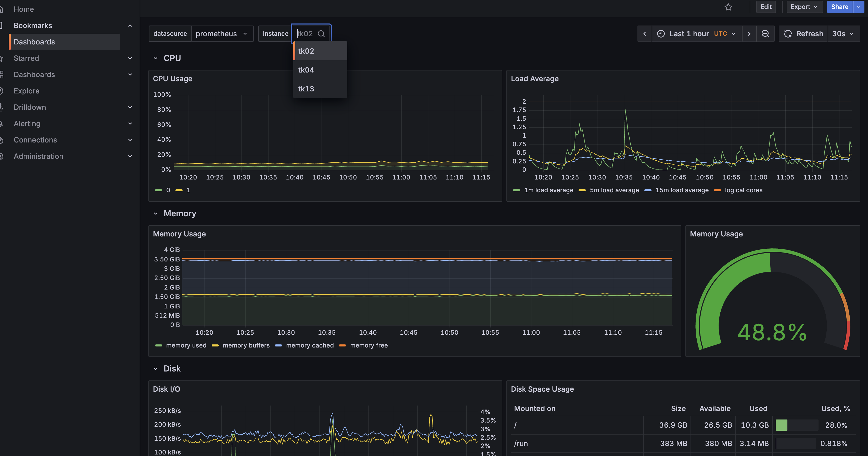Screen dimensions: 868x456
Task: Shift time range forward with right arrow
Action: click(x=749, y=34)
